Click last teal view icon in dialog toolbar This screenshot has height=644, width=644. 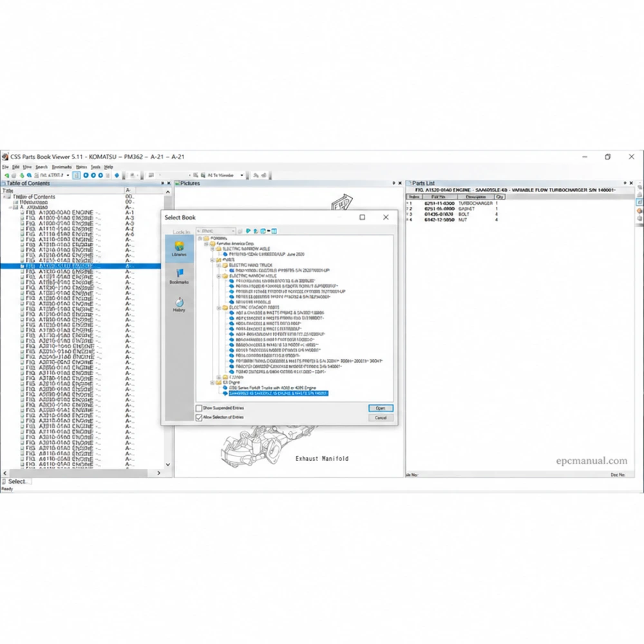pos(274,231)
